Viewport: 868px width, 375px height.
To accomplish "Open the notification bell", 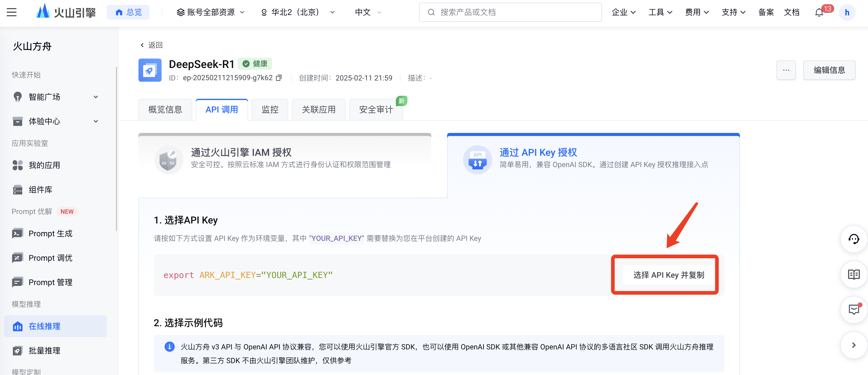I will (x=819, y=12).
